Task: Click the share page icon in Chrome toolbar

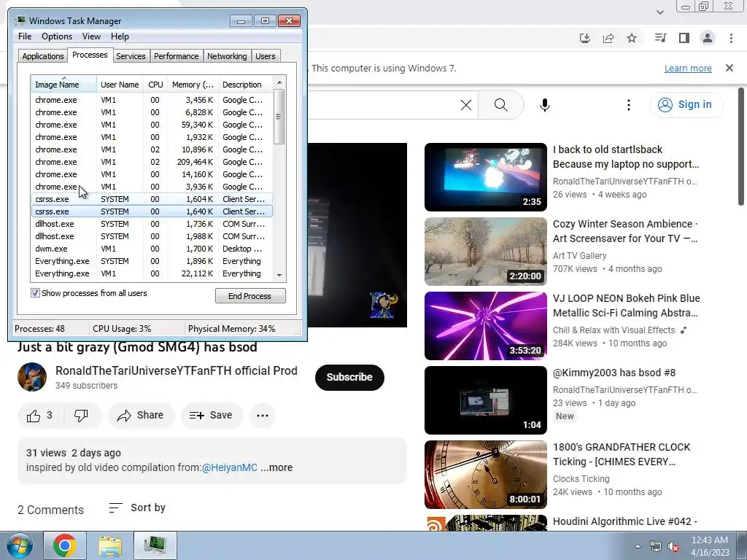Action: pos(608,38)
